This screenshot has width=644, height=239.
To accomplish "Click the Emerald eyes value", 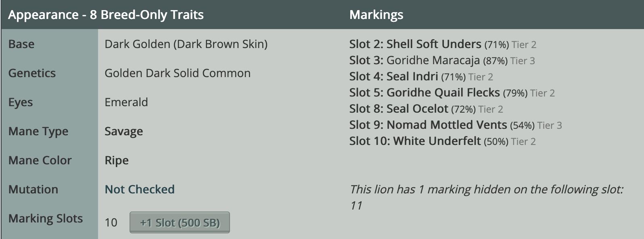I will pyautogui.click(x=126, y=102).
